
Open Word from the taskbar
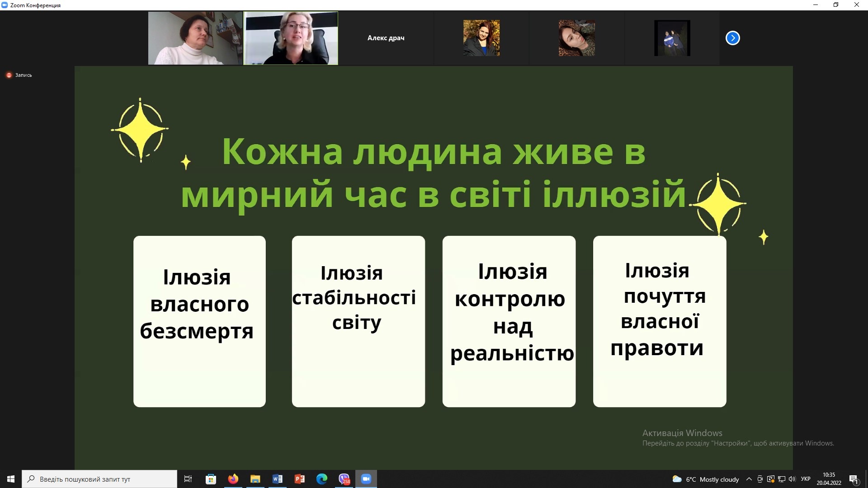[x=277, y=479]
